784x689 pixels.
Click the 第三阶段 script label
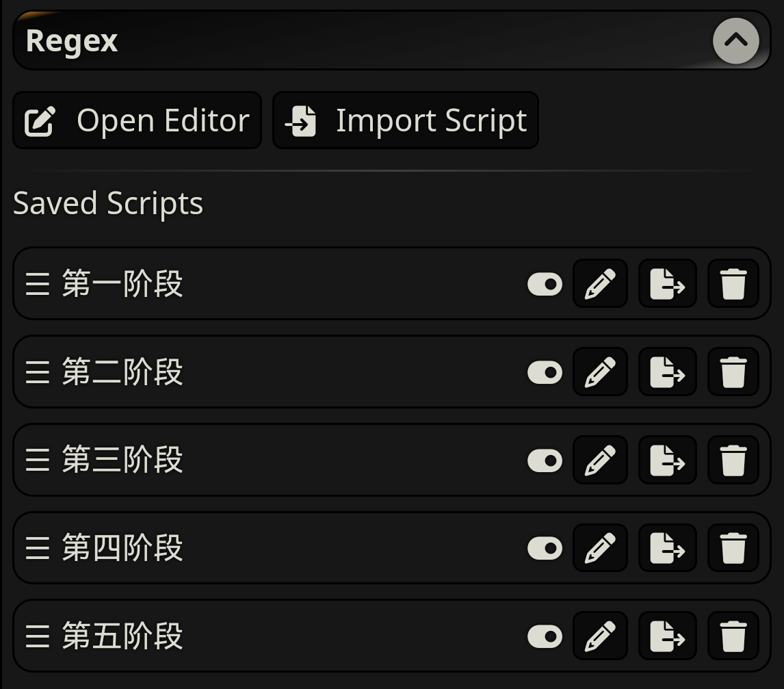coord(122,460)
